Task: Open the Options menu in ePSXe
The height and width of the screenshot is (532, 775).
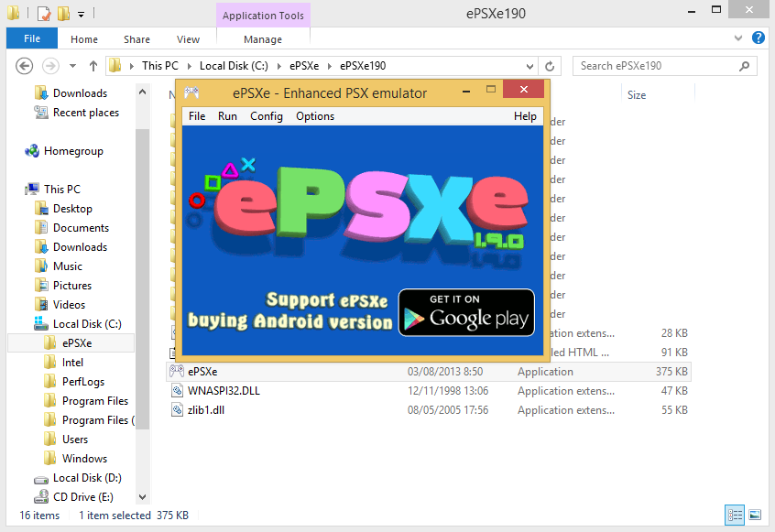Action: (x=315, y=116)
